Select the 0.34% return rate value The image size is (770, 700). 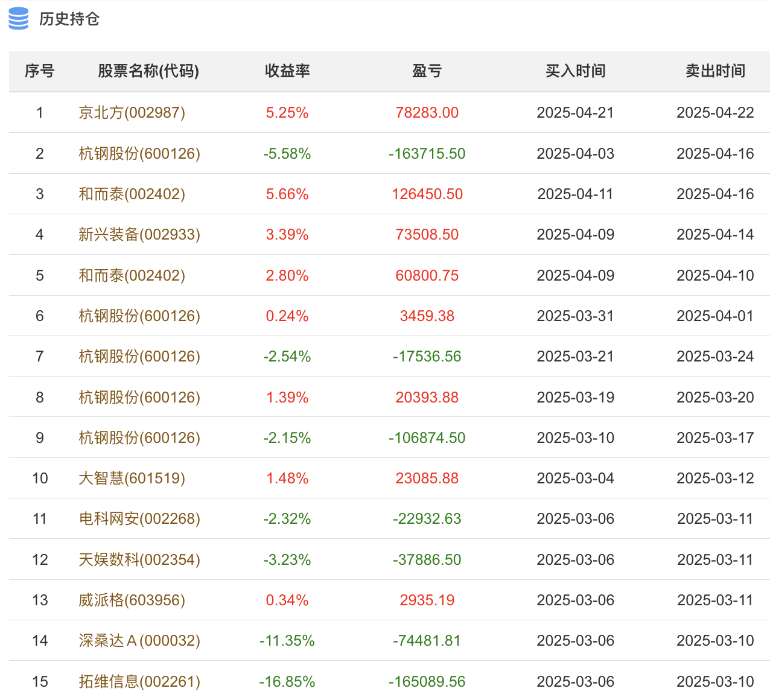pos(287,600)
